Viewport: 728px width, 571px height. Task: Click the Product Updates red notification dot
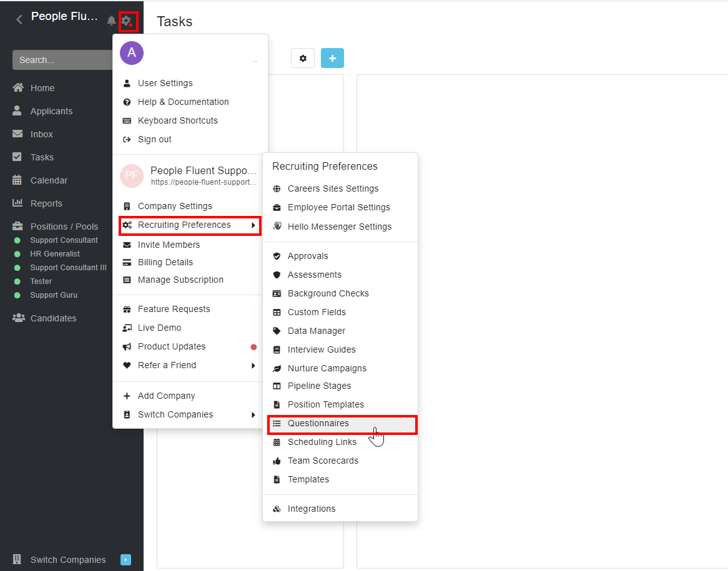[x=253, y=347]
